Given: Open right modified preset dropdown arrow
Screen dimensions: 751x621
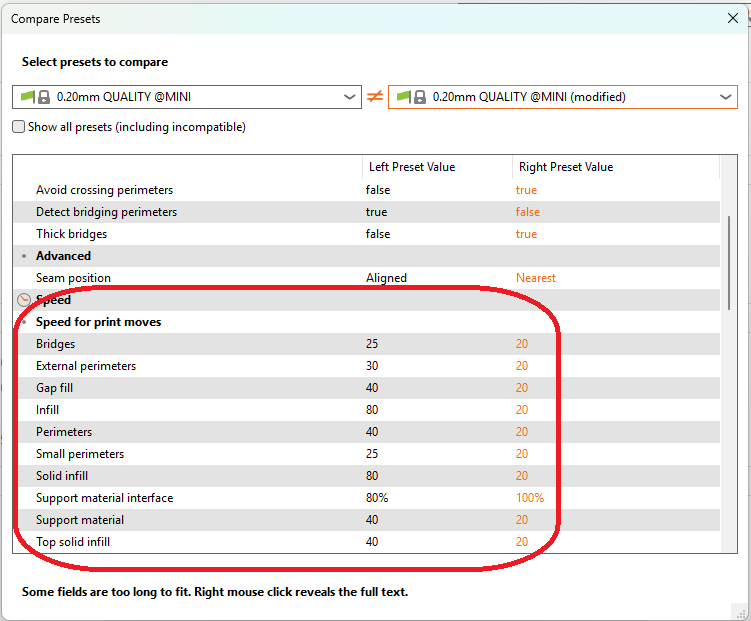Looking at the screenshot, I should coord(725,97).
